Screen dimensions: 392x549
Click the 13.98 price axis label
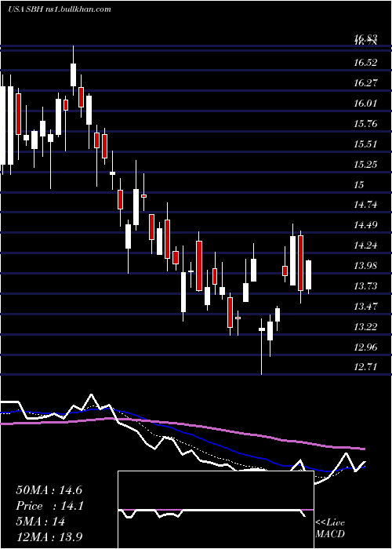[x=365, y=266]
